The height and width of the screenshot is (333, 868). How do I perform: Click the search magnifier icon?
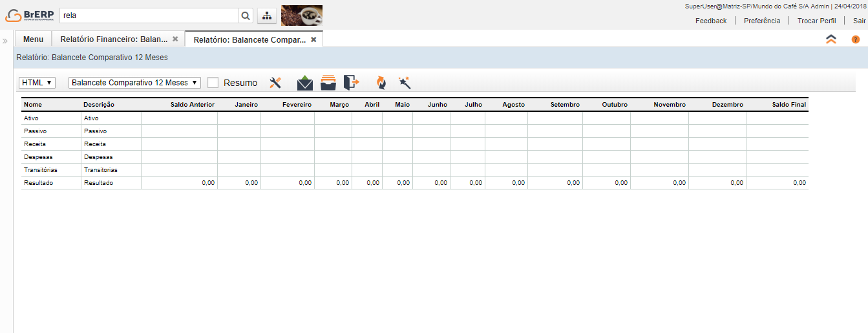246,16
